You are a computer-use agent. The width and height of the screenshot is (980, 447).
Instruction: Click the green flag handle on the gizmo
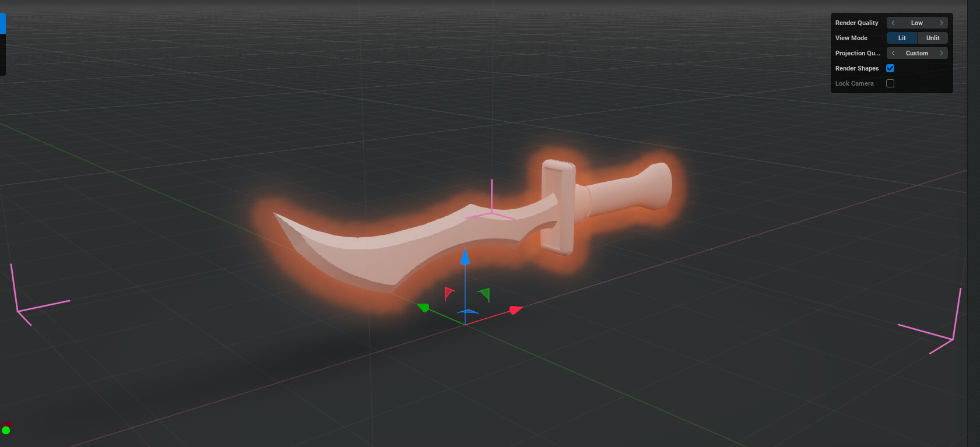click(x=484, y=295)
